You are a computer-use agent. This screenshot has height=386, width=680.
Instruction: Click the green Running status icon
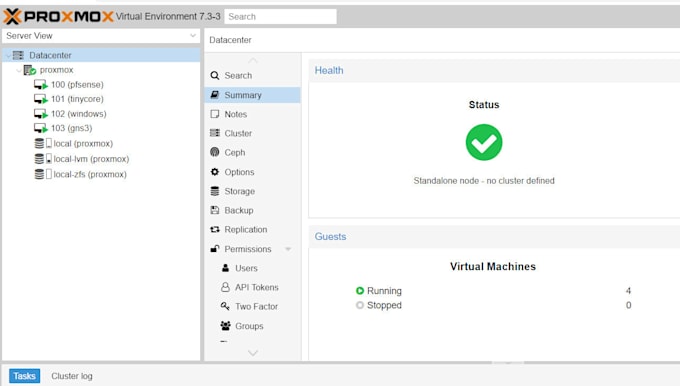tap(360, 291)
